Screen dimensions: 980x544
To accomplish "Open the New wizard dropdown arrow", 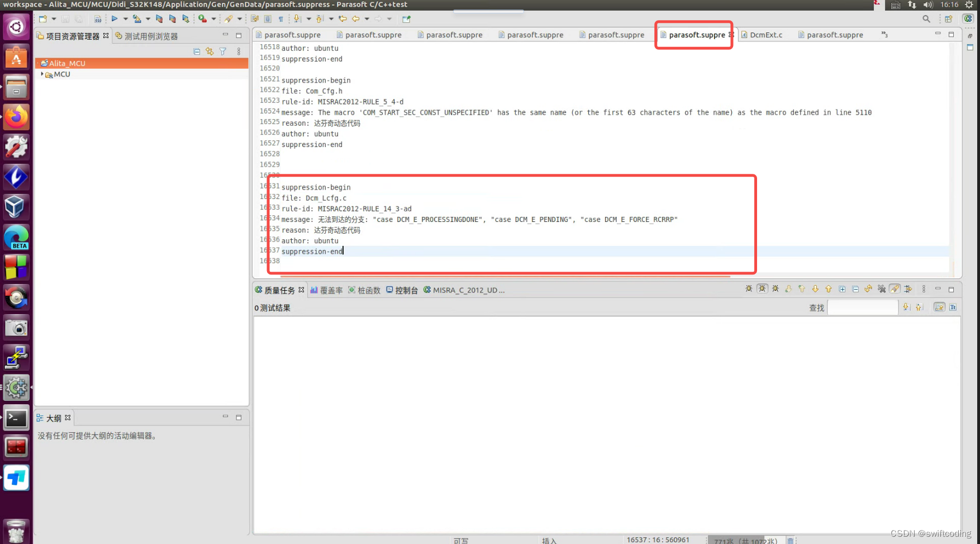I will 54,19.
